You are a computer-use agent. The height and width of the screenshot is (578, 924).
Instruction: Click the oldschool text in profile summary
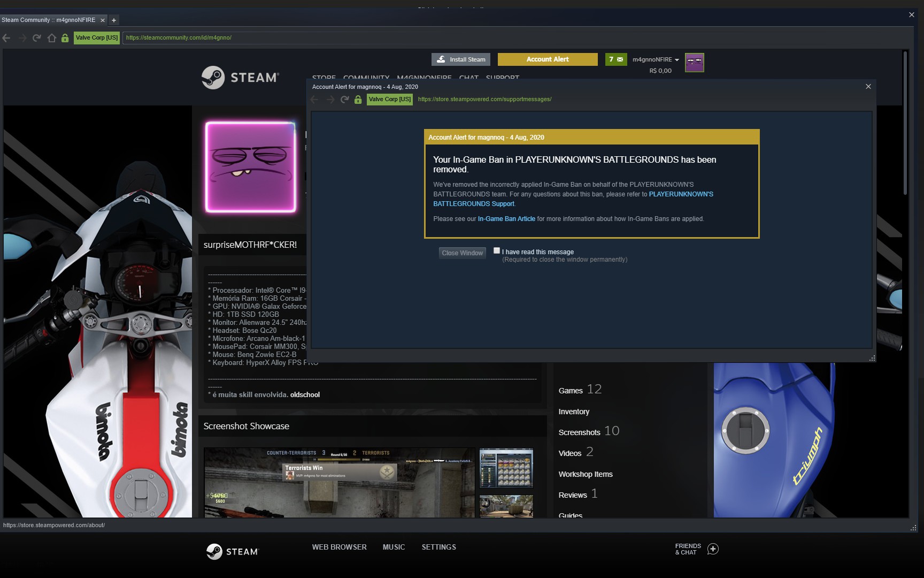305,395
